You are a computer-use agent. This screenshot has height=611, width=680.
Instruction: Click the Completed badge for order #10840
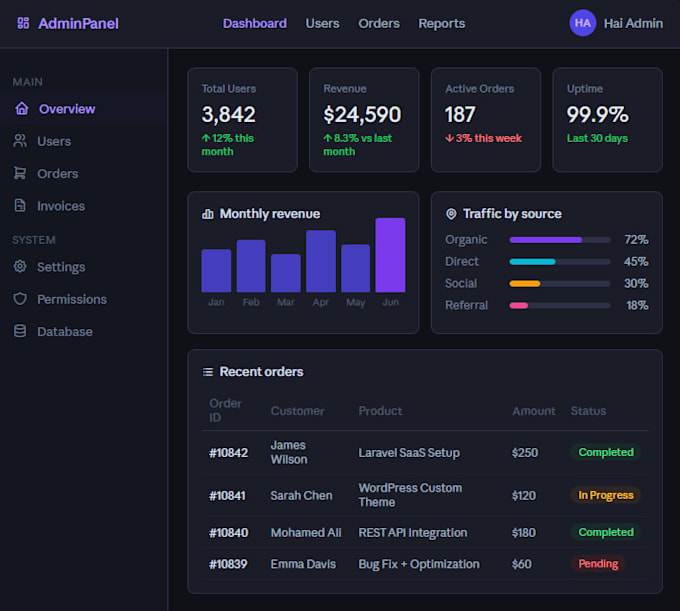[x=606, y=532]
